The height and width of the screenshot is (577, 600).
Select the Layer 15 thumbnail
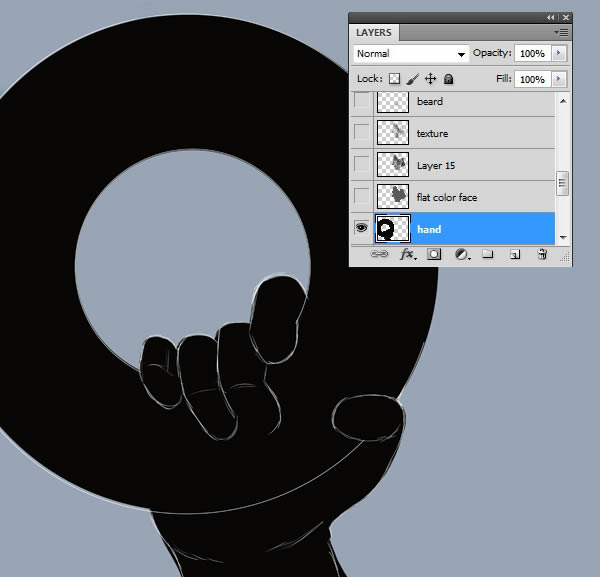point(393,165)
